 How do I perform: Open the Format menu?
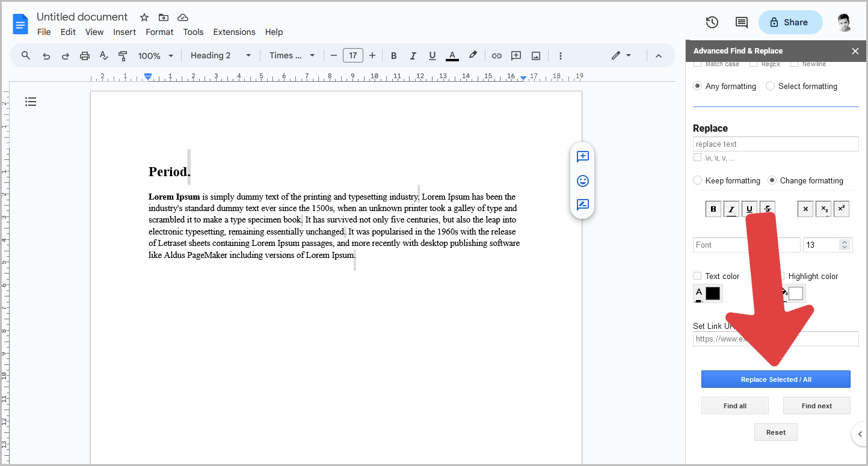pyautogui.click(x=159, y=32)
